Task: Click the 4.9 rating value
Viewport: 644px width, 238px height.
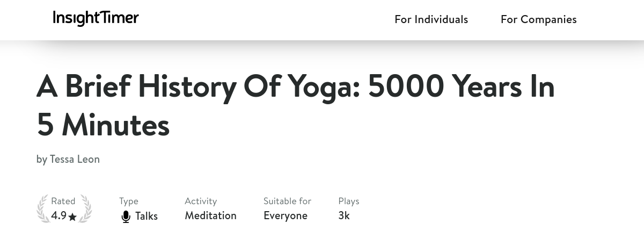Action: pos(58,216)
